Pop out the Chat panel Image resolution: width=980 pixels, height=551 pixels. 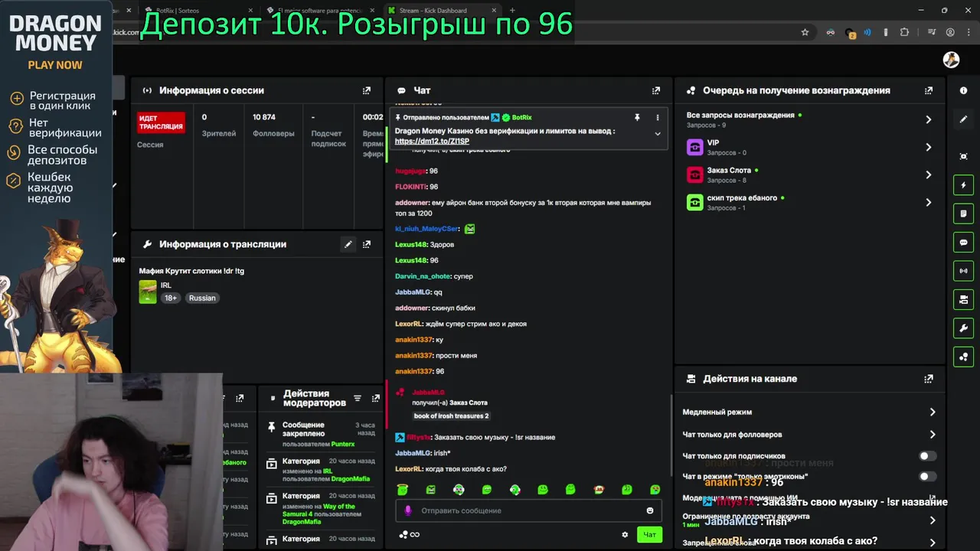[x=656, y=90]
